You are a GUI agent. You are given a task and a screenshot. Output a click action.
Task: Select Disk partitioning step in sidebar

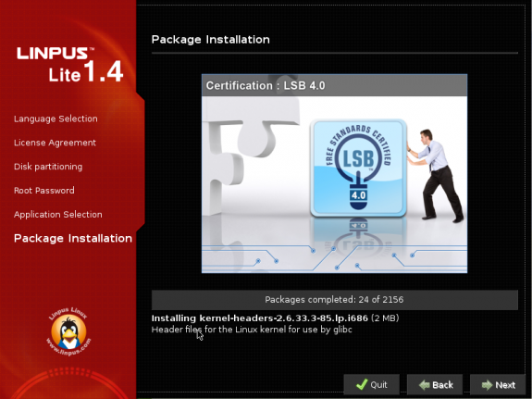tap(48, 167)
